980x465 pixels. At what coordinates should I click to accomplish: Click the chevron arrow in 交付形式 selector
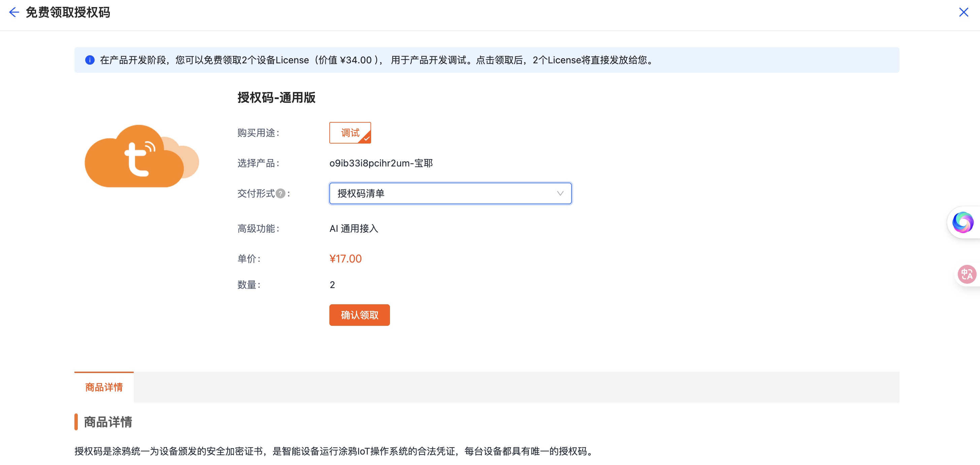pos(560,193)
